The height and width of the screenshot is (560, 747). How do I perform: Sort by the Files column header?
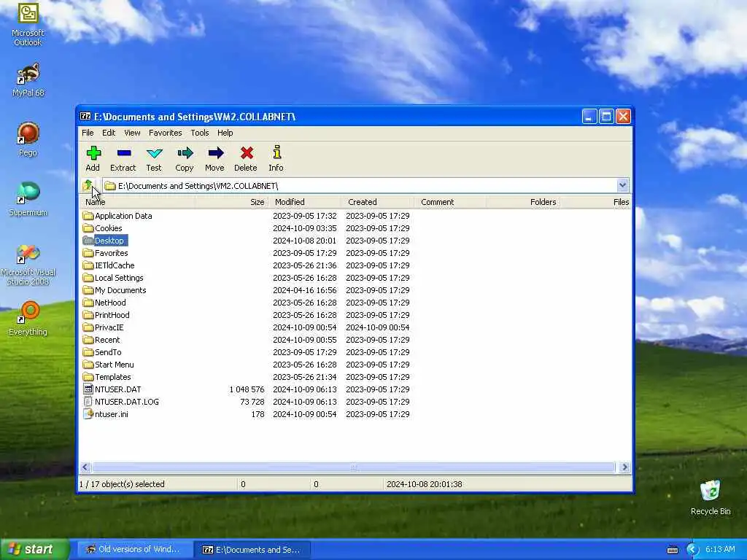click(596, 202)
